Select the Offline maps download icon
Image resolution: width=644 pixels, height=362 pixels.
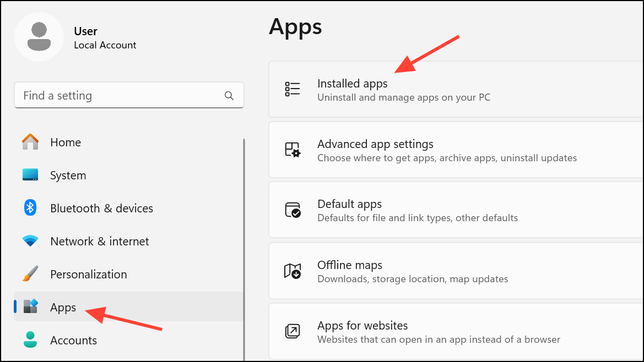(293, 270)
